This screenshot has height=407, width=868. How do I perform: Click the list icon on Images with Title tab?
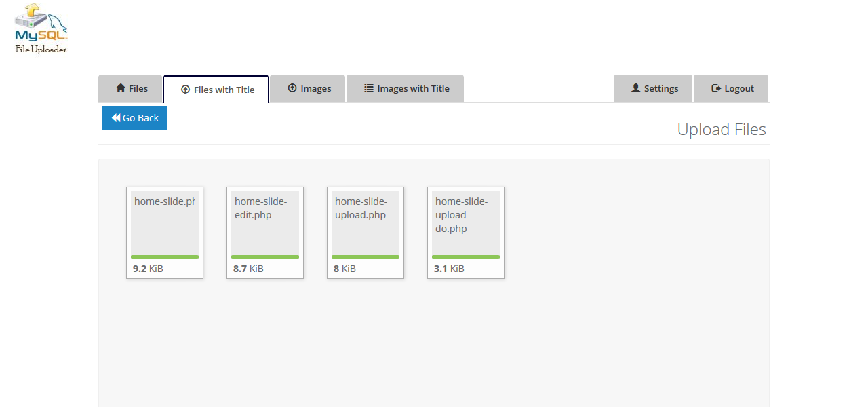pyautogui.click(x=369, y=88)
